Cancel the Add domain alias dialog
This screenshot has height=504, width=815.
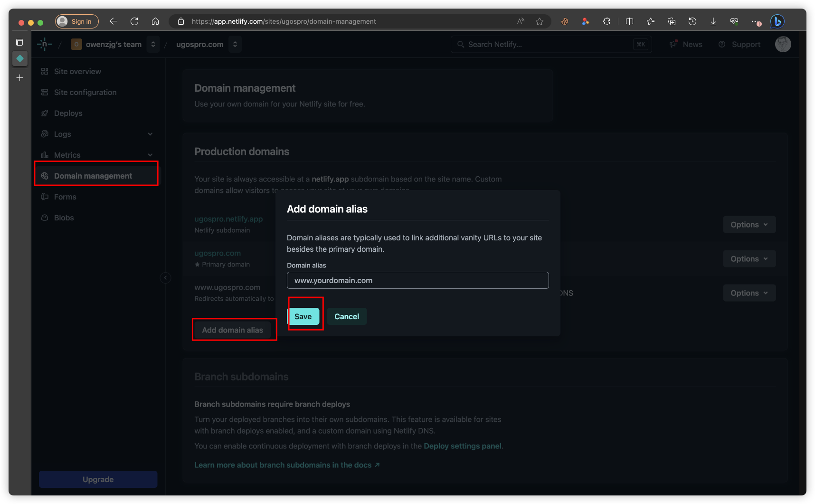pyautogui.click(x=347, y=316)
